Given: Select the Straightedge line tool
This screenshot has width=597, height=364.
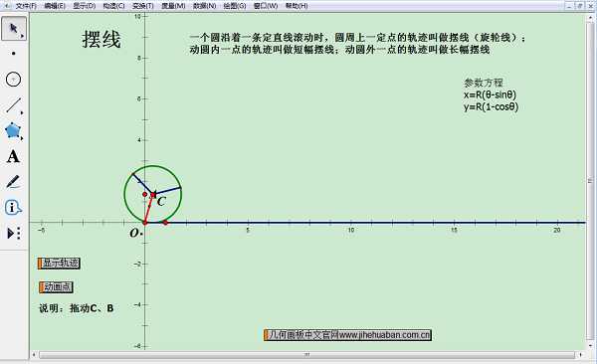Looking at the screenshot, I should coord(14,105).
